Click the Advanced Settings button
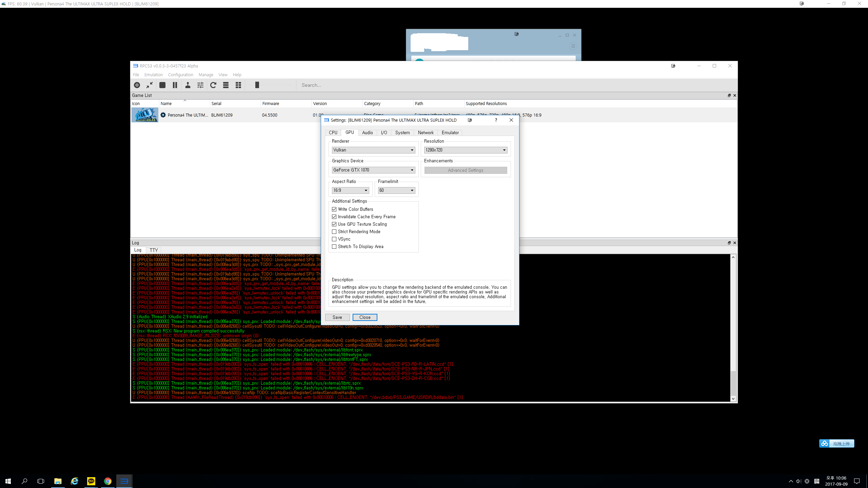 pyautogui.click(x=466, y=170)
